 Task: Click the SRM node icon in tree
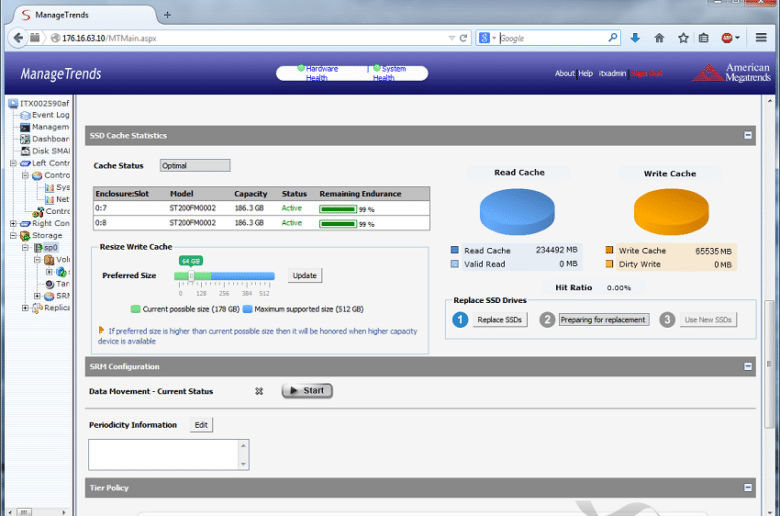[x=49, y=296]
